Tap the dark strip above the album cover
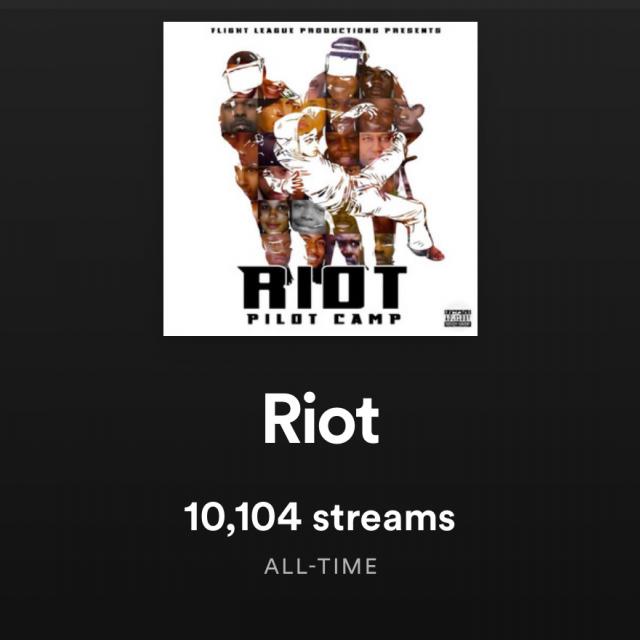Image resolution: width=640 pixels, height=640 pixels. (320, 5)
